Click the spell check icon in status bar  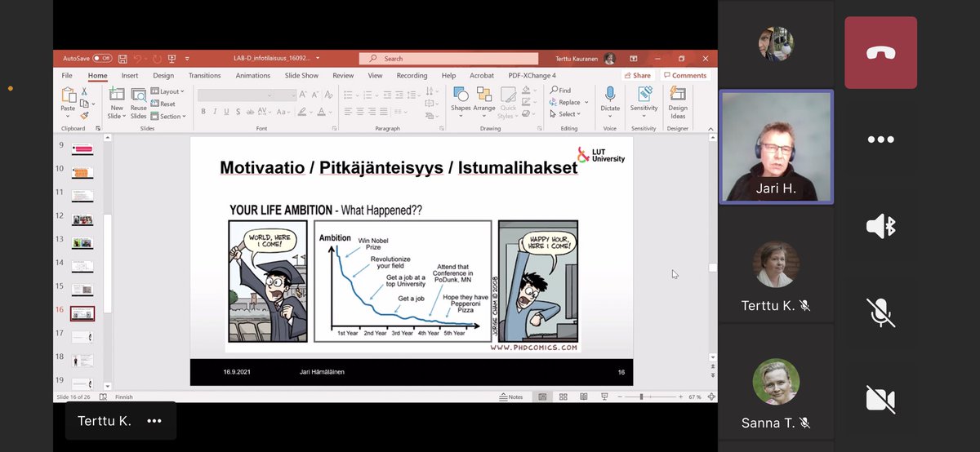coord(103,397)
